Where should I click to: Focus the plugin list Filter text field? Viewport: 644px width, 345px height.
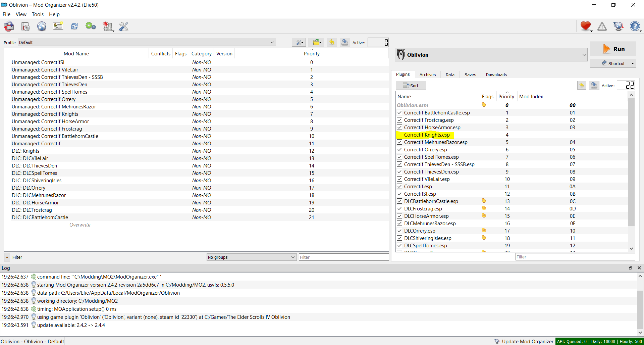[575, 257]
